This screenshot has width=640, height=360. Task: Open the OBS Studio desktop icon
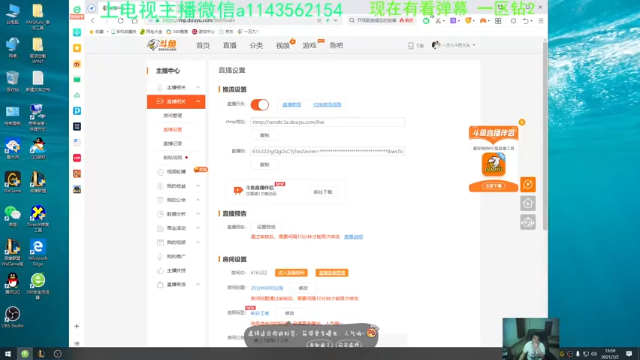(x=12, y=317)
